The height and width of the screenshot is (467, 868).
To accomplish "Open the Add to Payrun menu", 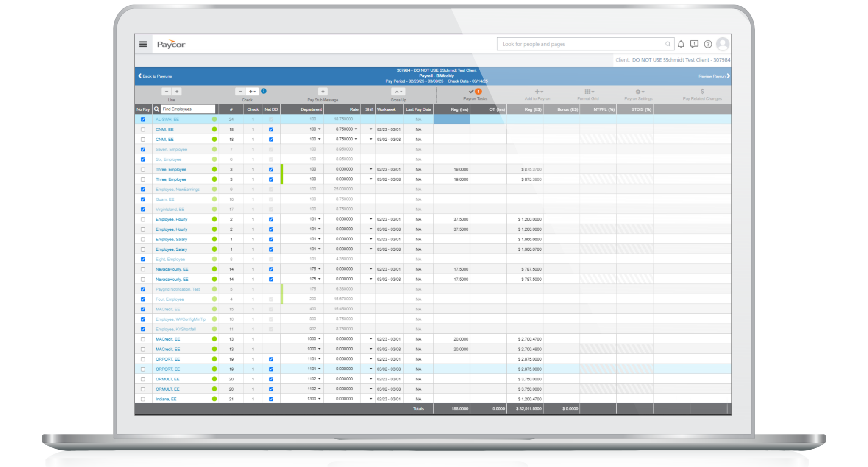I will point(537,92).
